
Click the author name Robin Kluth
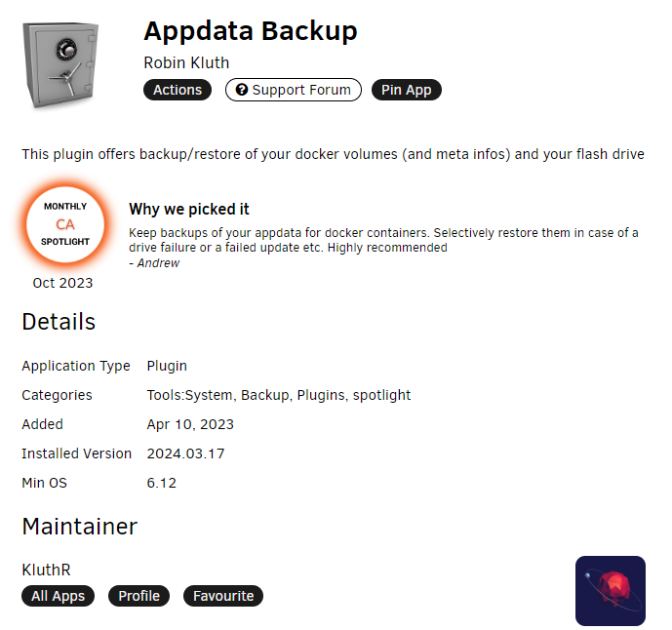(186, 62)
